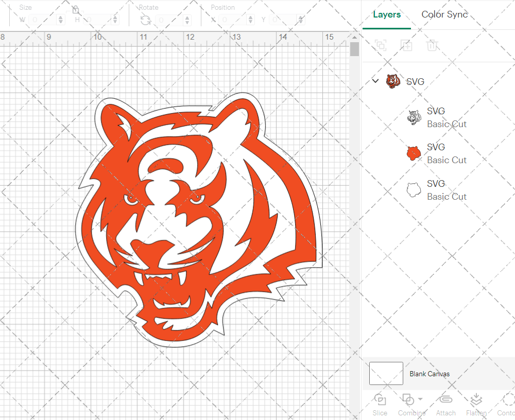Click the canvas scroll up arrow
Viewport: 515px width, 420px height.
click(354, 37)
